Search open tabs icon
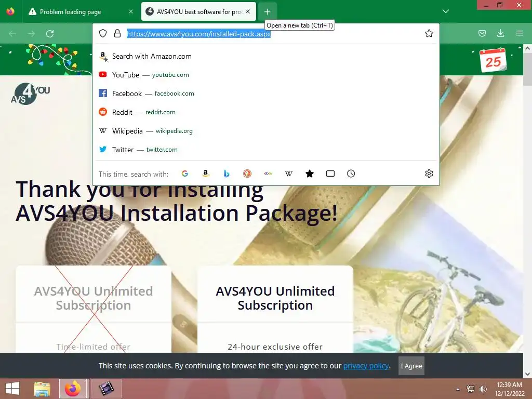 click(330, 174)
